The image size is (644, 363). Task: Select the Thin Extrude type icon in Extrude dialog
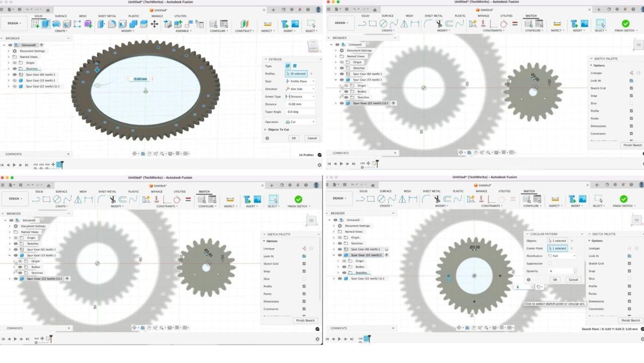[295, 66]
